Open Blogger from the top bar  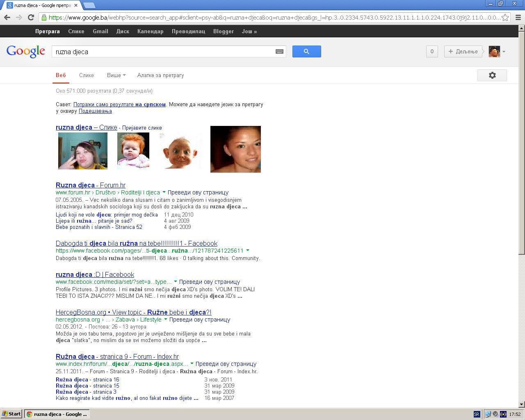click(224, 31)
